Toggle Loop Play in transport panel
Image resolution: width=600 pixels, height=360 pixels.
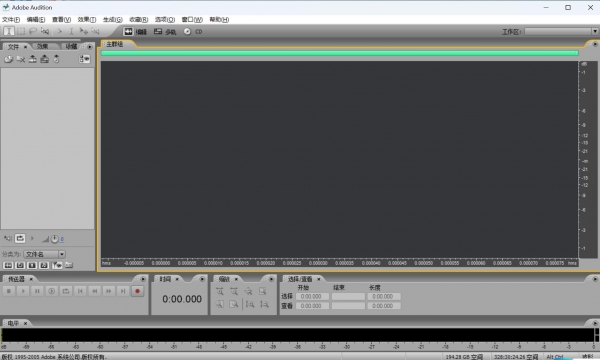click(x=66, y=292)
